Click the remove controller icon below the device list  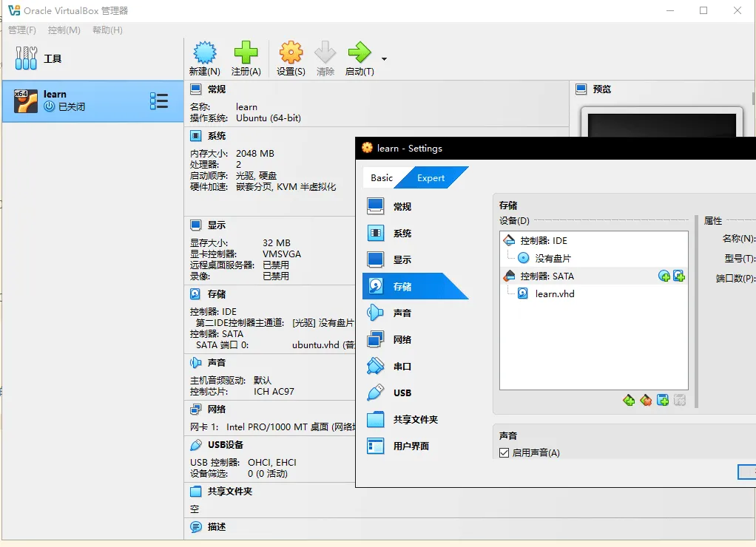(x=646, y=400)
